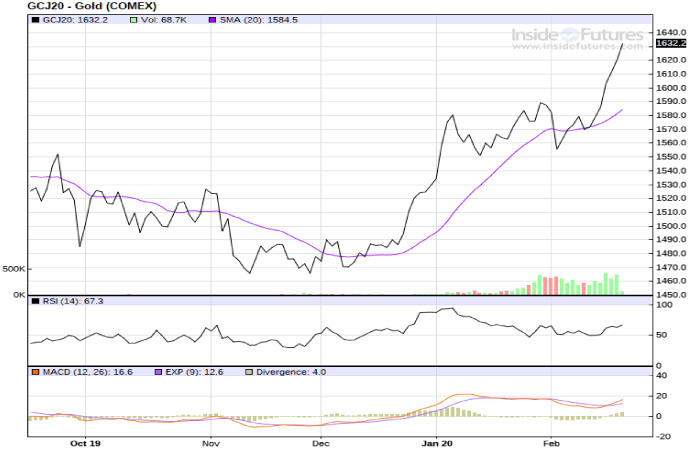The image size is (688, 450).
Task: Select the Oct 19 date axis label
Action: tap(86, 441)
